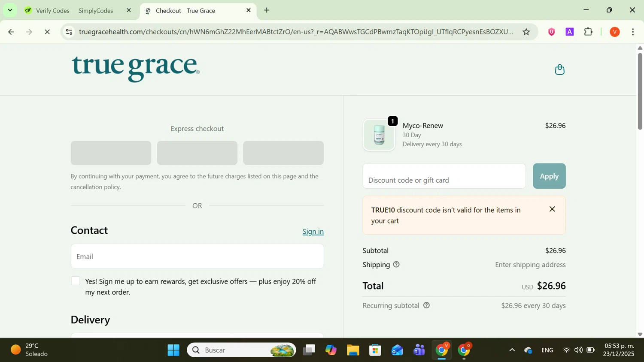Tick the rewards sign-up checkbox
The height and width of the screenshot is (362, 644).
tap(76, 281)
